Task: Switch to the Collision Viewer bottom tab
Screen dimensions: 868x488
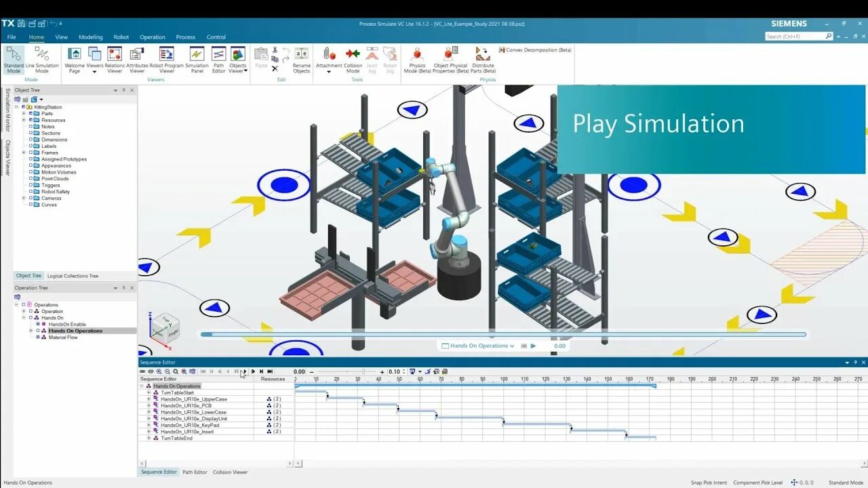Action: [231, 472]
